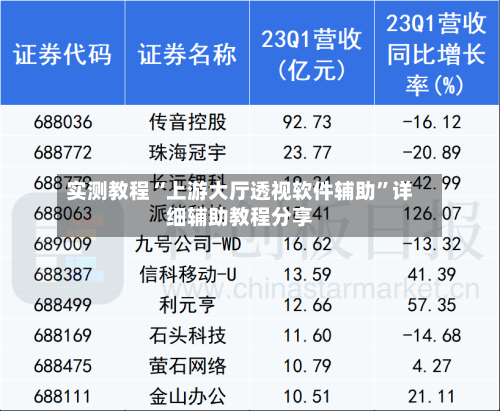Viewport: 500px width, 411px height.
Task: Click the growth rate -13.32
Action: pyautogui.click(x=432, y=244)
